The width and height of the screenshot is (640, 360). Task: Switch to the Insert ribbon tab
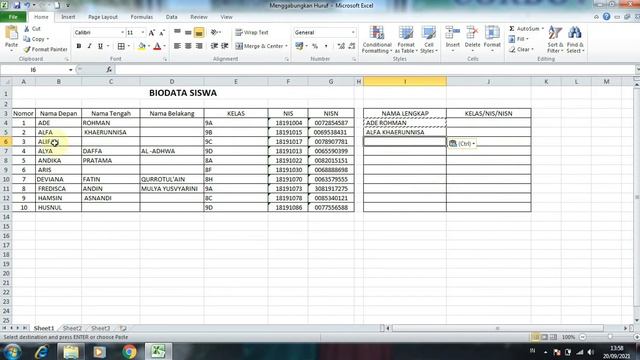(x=68, y=17)
